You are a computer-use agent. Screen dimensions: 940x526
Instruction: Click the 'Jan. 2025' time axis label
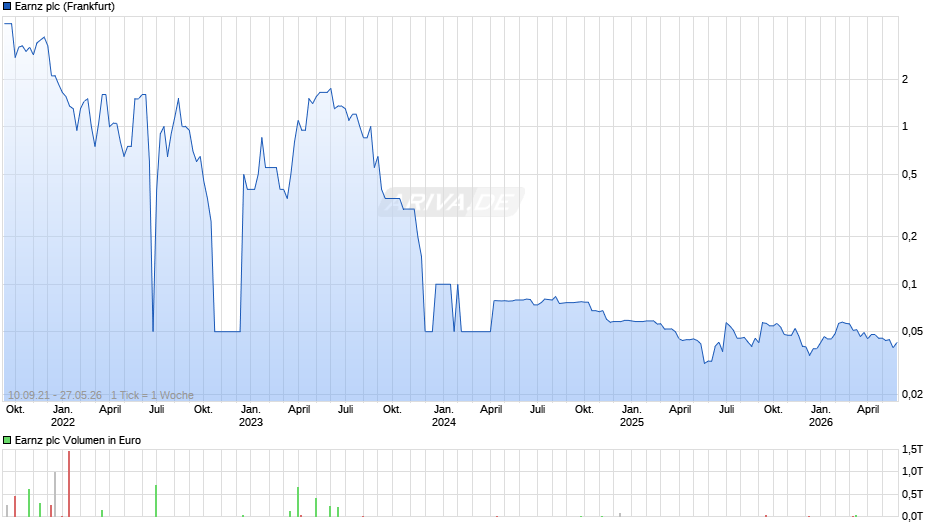632,416
